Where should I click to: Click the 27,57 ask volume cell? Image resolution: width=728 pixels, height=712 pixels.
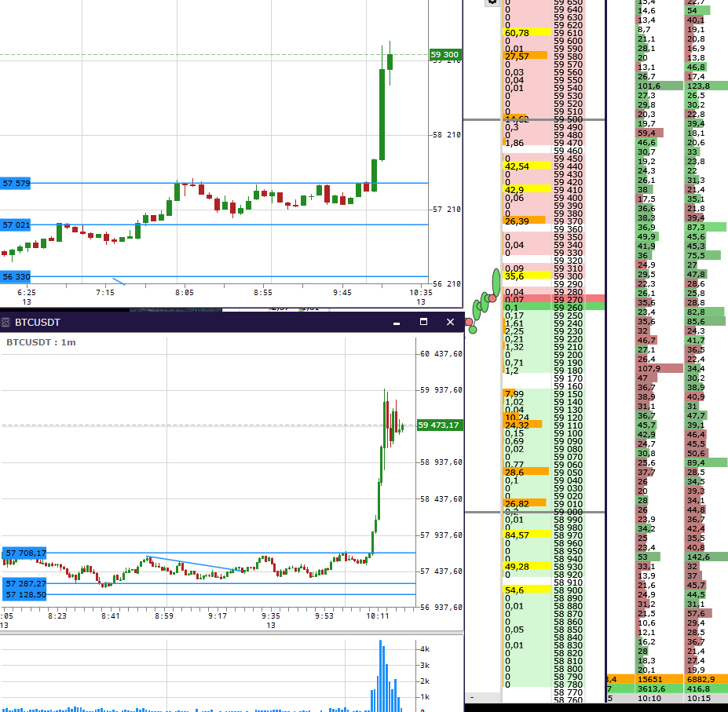click(525, 57)
